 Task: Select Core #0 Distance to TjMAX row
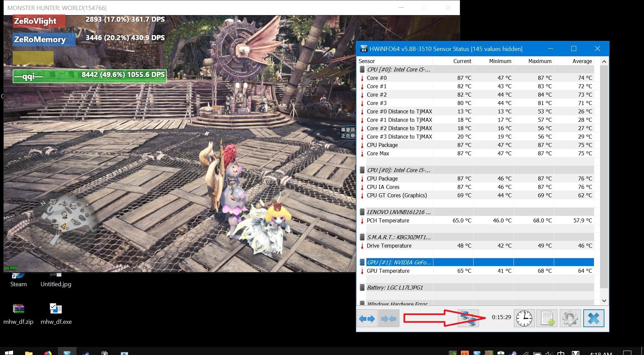pyautogui.click(x=476, y=111)
